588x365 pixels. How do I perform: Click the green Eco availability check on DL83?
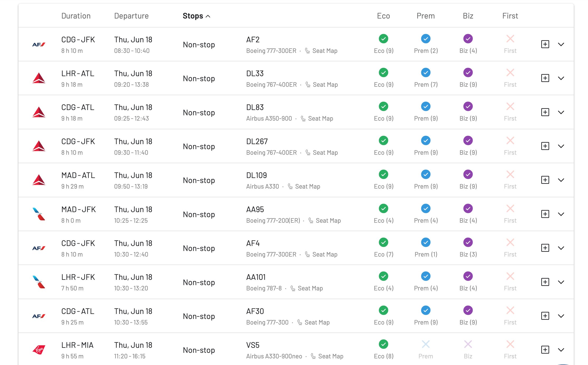pos(383,106)
